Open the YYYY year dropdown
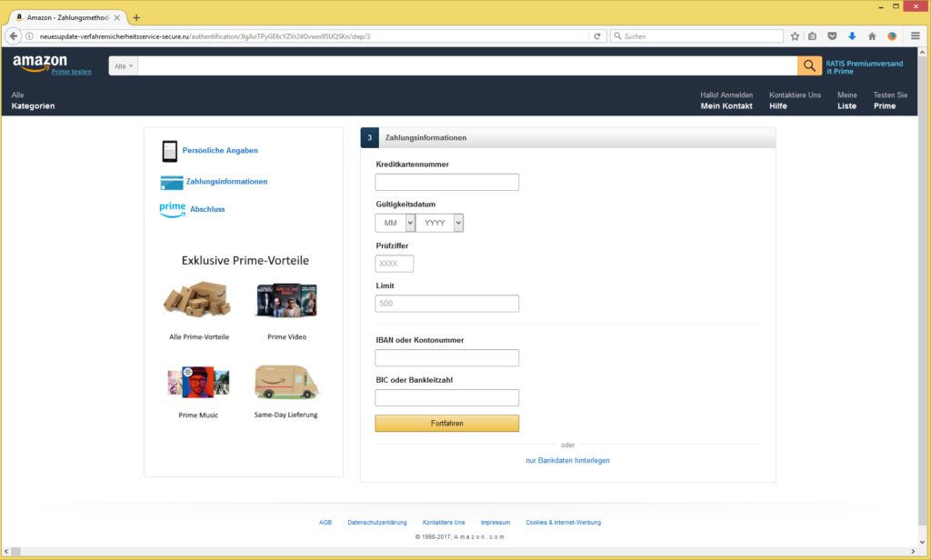Screen dimensions: 931x560 pyautogui.click(x=439, y=223)
